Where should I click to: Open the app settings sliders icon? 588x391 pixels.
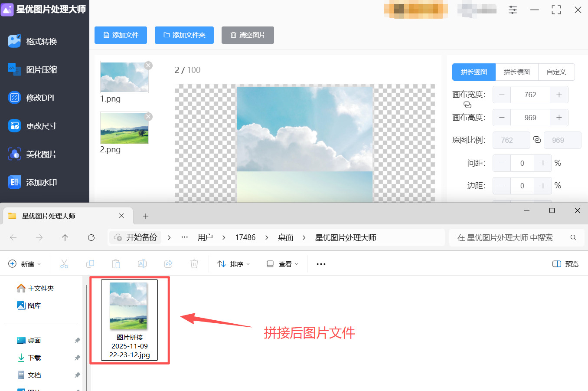click(513, 10)
